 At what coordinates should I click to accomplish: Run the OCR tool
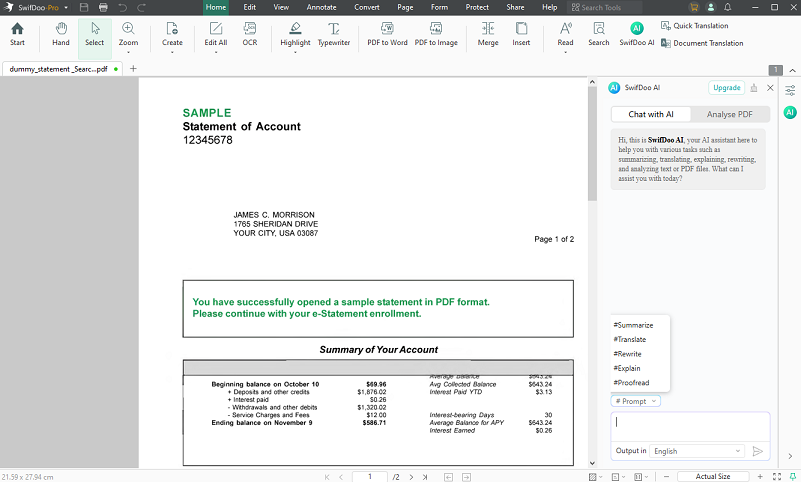(x=250, y=34)
